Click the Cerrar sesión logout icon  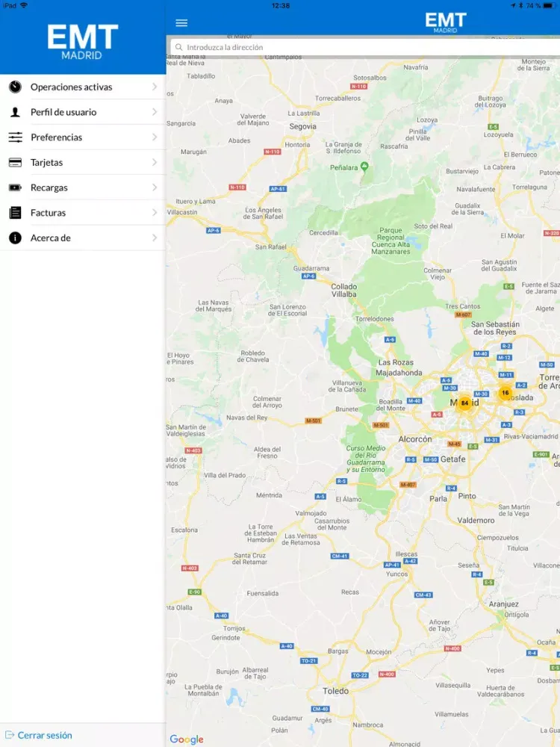click(x=9, y=735)
